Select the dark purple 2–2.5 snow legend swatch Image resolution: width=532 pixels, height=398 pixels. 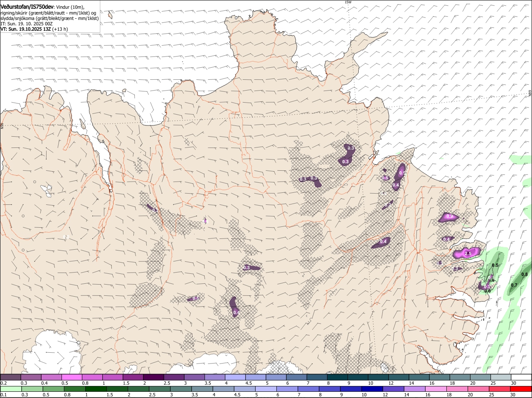pos(154,377)
